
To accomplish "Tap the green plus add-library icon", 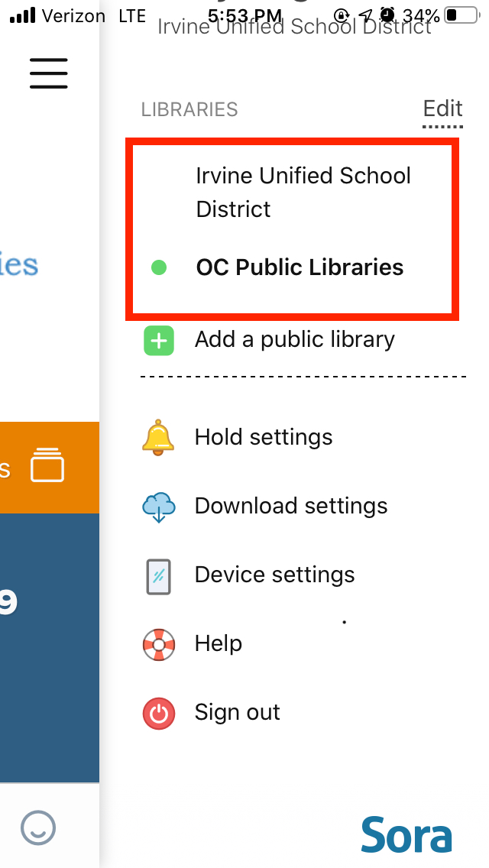I will pyautogui.click(x=159, y=341).
